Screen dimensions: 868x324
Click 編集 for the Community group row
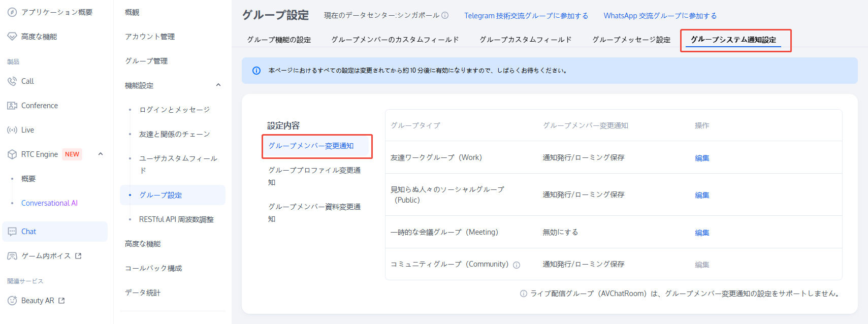click(702, 265)
